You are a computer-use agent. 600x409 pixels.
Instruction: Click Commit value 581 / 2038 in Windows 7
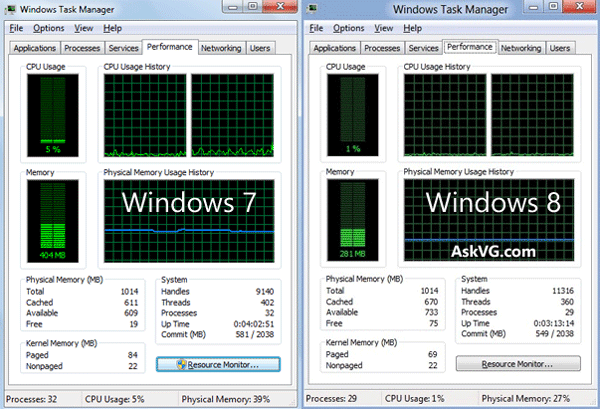click(x=255, y=334)
